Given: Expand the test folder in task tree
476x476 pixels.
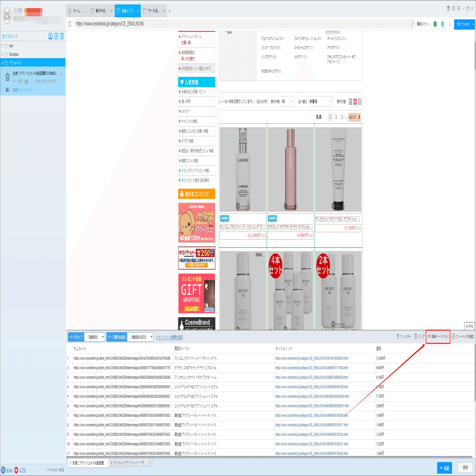Looking at the screenshot, I should tap(3, 46).
